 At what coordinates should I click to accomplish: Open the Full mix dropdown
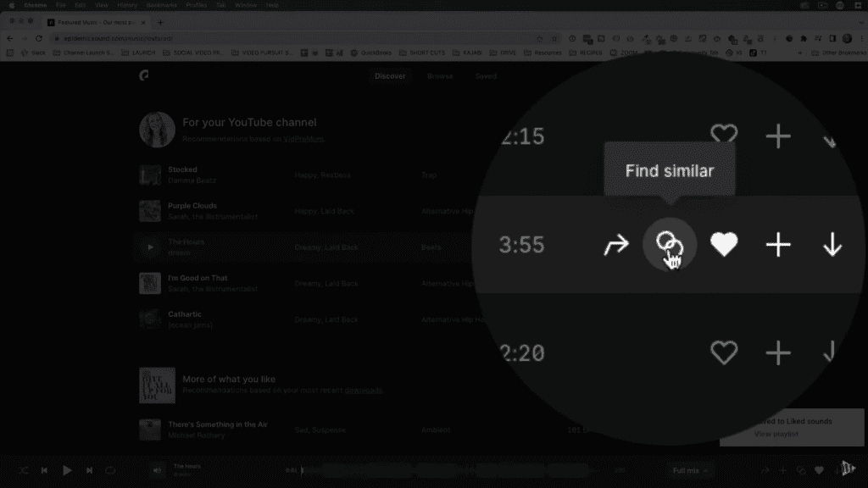[x=690, y=470]
